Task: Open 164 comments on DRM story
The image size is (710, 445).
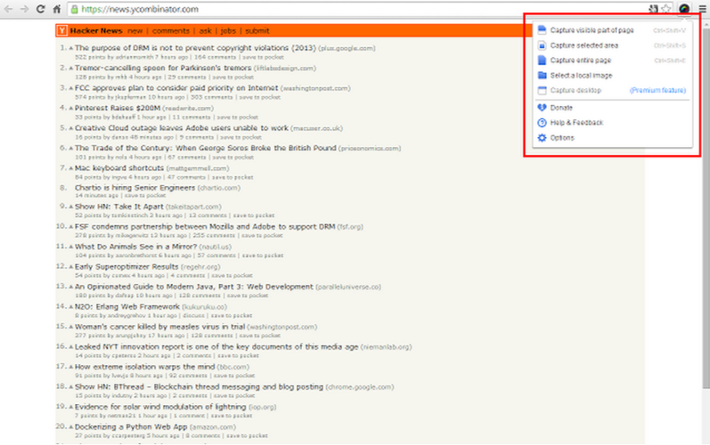Action: pos(215,57)
